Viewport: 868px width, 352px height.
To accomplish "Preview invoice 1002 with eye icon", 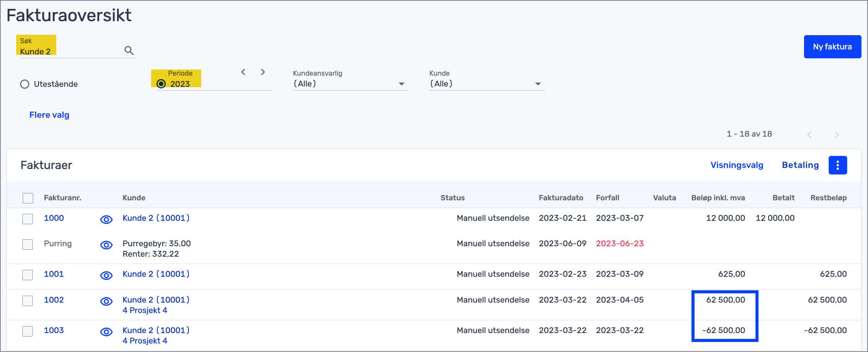I will [106, 301].
